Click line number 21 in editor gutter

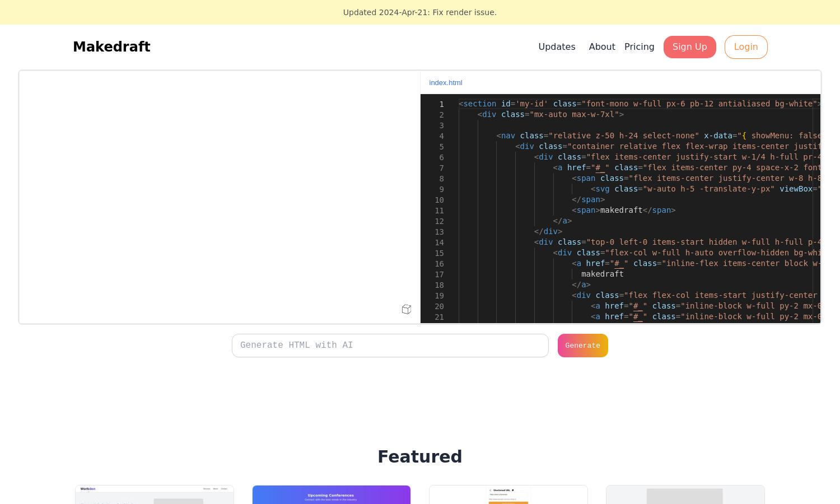(x=439, y=317)
